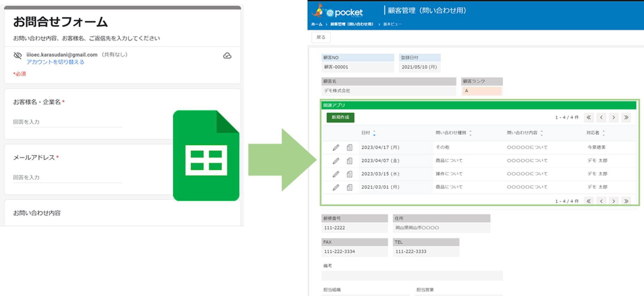The height and width of the screenshot is (296, 644).
Task: Go to first page in bottom pager
Action: pyautogui.click(x=589, y=201)
